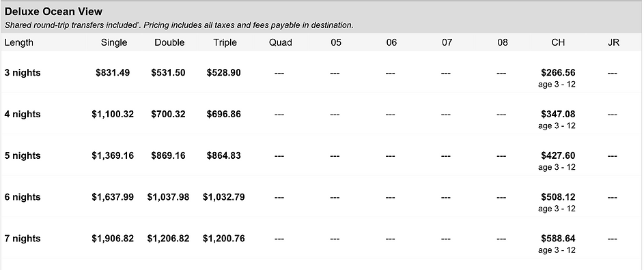Click the Length column header

click(19, 43)
